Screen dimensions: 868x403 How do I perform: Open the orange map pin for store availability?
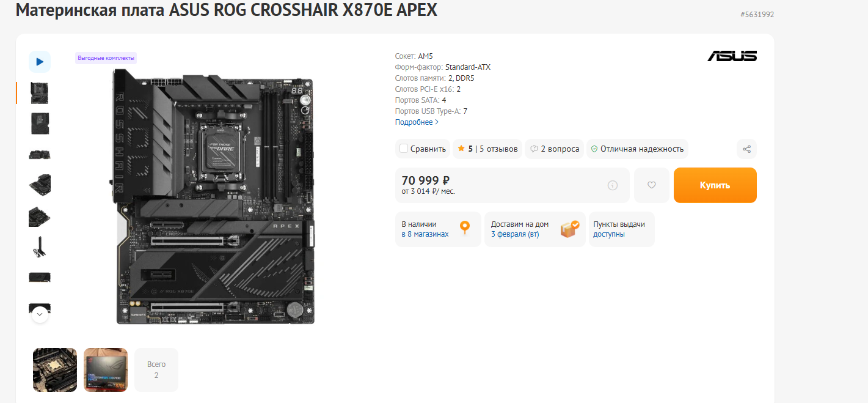click(x=465, y=228)
